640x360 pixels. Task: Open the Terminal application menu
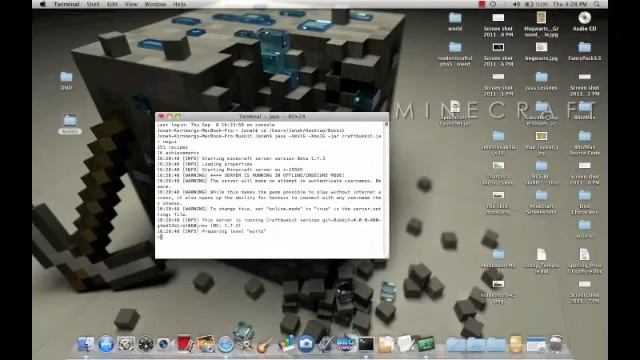coord(67,4)
